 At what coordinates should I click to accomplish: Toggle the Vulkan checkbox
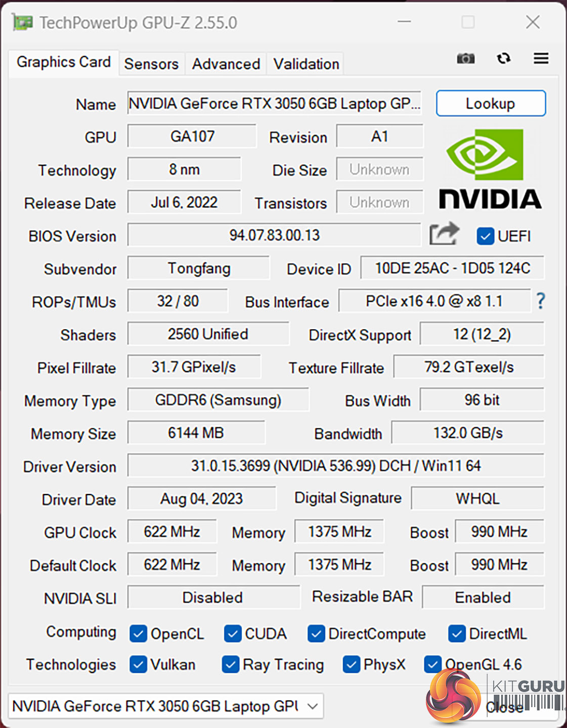click(138, 664)
